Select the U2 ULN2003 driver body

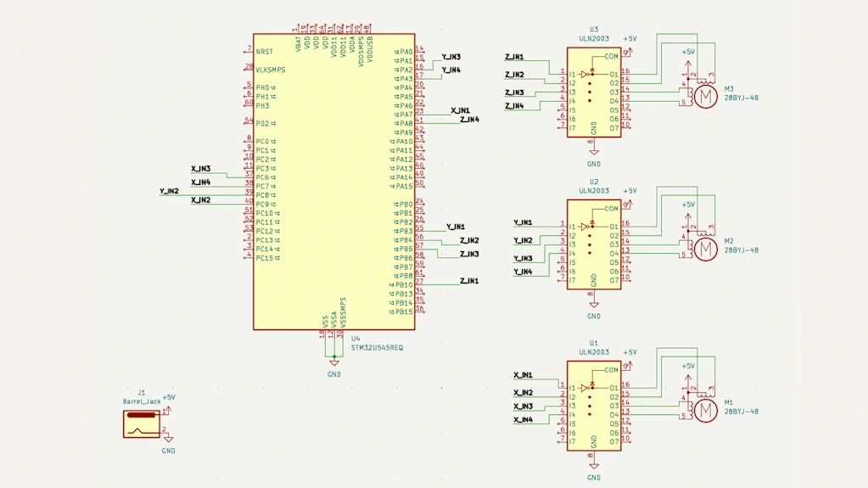594,244
